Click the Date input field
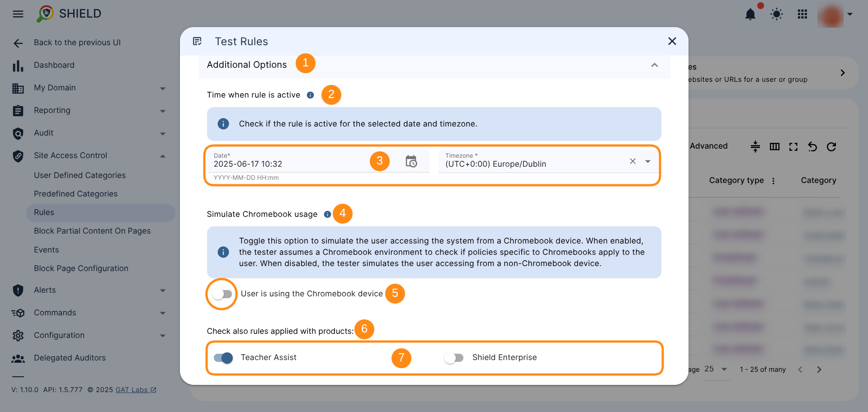The width and height of the screenshot is (868, 412). point(289,164)
